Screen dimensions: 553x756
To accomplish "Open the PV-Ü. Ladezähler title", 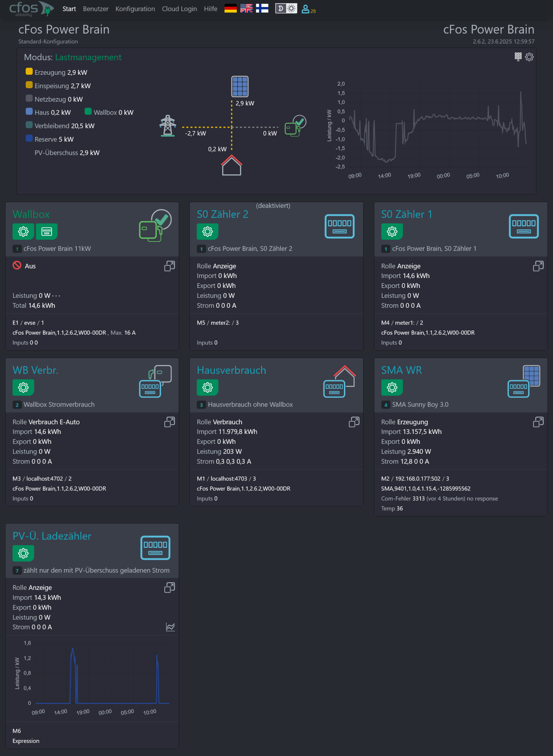I will 52,536.
